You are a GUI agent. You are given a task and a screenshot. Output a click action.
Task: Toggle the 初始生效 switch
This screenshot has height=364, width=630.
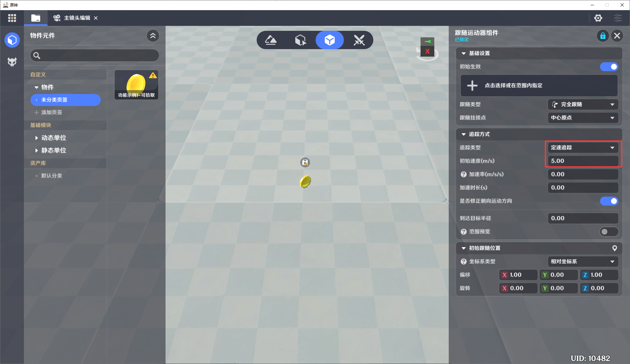pos(609,67)
